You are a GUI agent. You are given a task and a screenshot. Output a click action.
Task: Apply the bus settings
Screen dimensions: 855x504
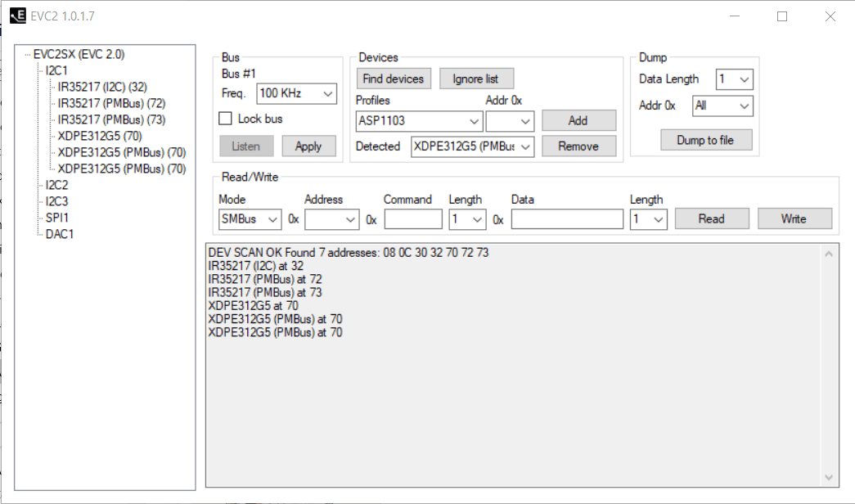pyautogui.click(x=308, y=146)
